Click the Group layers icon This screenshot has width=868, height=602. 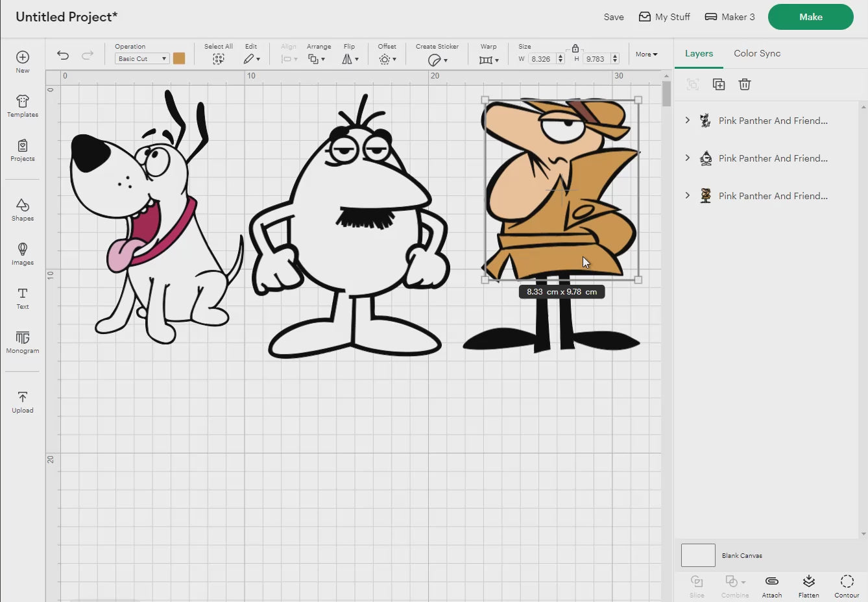click(x=693, y=84)
